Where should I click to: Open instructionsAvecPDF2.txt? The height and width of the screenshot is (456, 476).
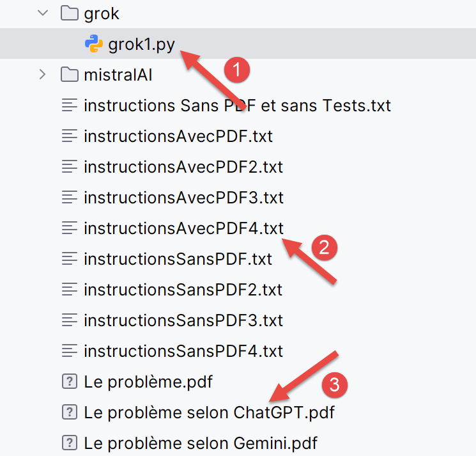click(x=183, y=167)
